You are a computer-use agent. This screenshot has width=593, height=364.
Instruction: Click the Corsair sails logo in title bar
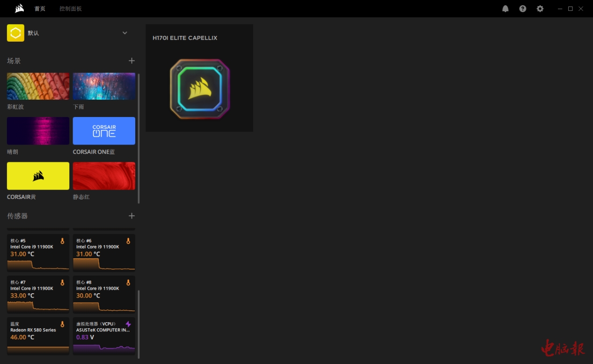coord(19,8)
